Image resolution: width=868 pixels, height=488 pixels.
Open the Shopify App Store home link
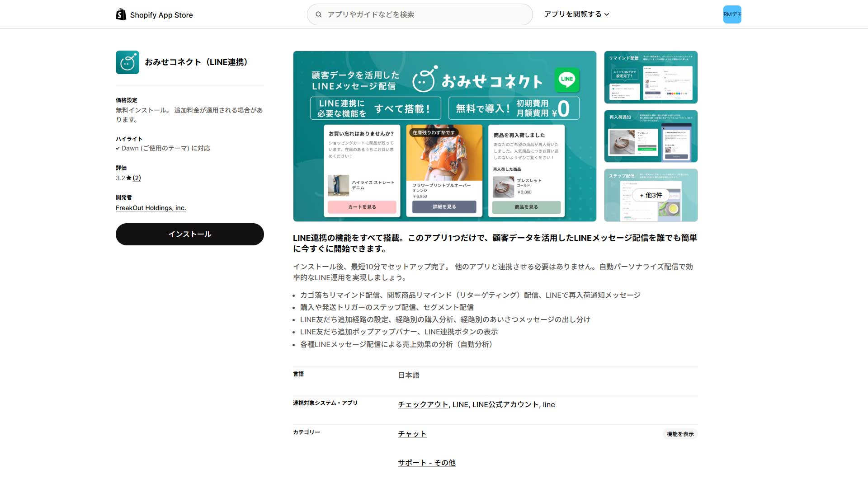(x=154, y=14)
